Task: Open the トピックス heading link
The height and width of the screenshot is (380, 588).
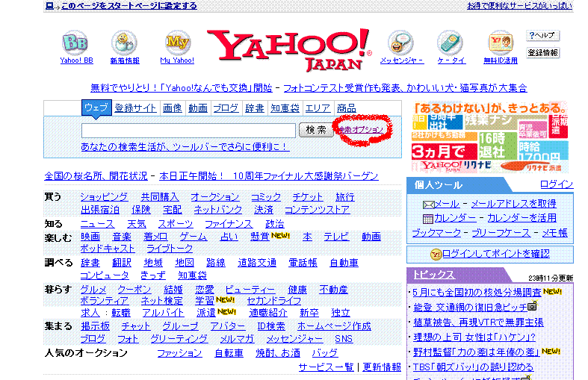Action: [434, 275]
